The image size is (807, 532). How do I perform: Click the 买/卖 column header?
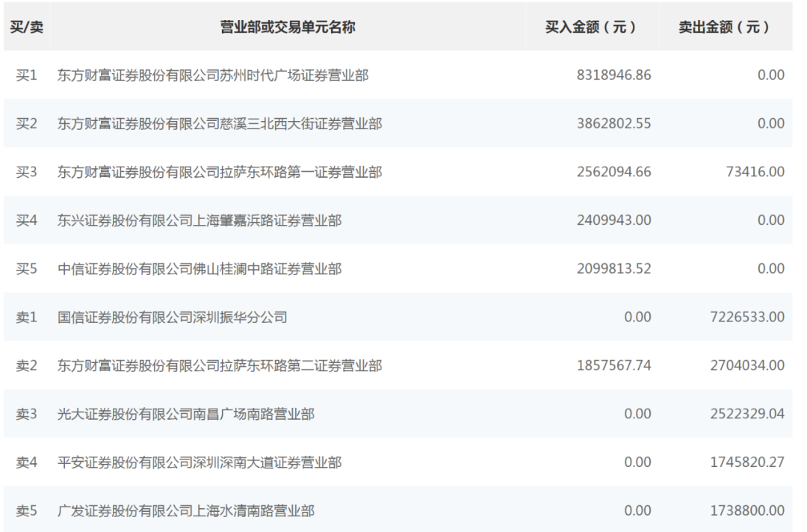(26, 27)
